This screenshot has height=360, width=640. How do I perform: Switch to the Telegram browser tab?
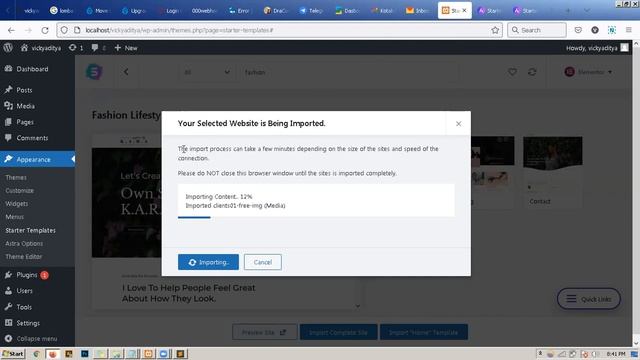[x=311, y=11]
